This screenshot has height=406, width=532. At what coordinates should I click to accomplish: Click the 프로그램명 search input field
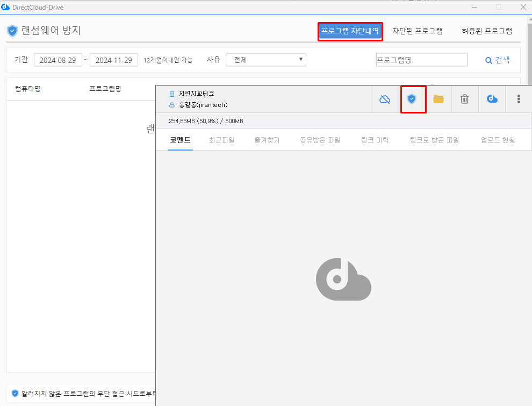(421, 60)
